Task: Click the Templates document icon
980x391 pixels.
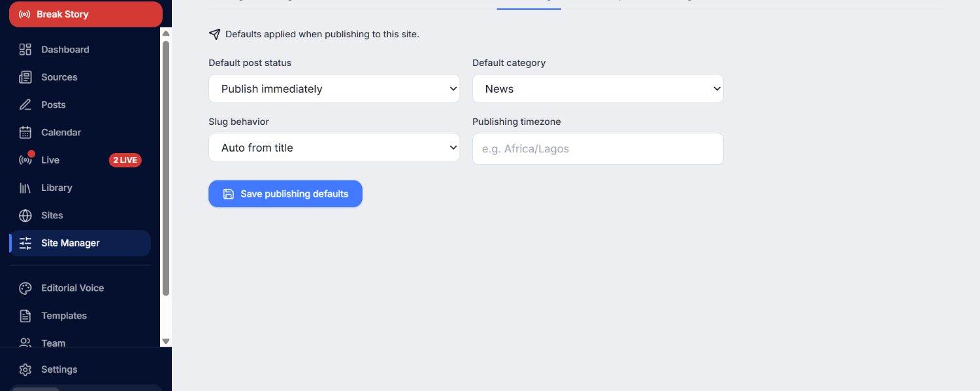Action: pos(25,316)
